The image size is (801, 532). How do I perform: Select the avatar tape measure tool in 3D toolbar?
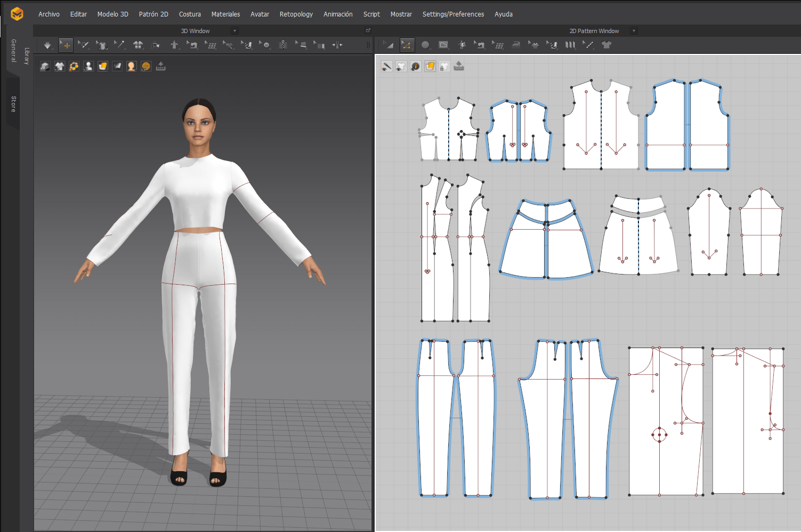(175, 45)
